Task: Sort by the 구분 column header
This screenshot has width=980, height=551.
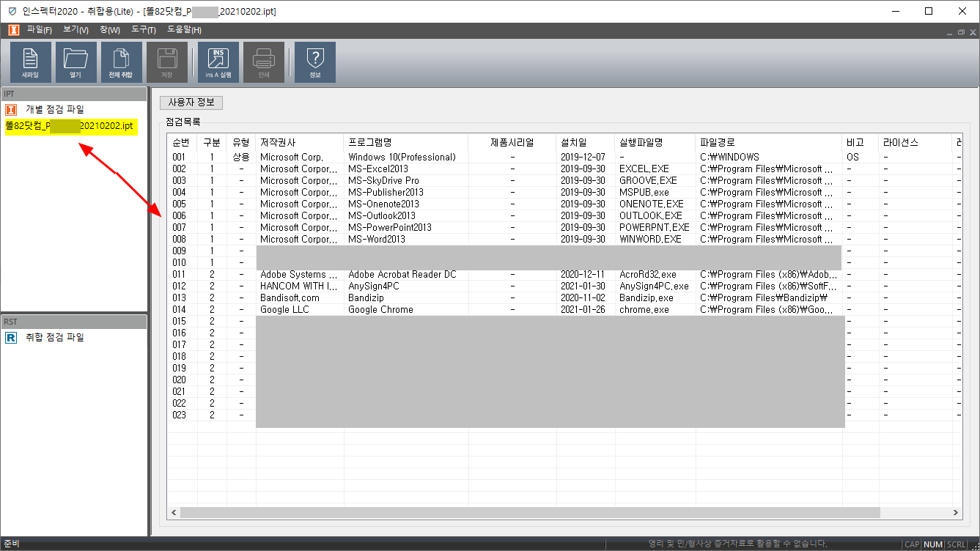Action: (211, 142)
